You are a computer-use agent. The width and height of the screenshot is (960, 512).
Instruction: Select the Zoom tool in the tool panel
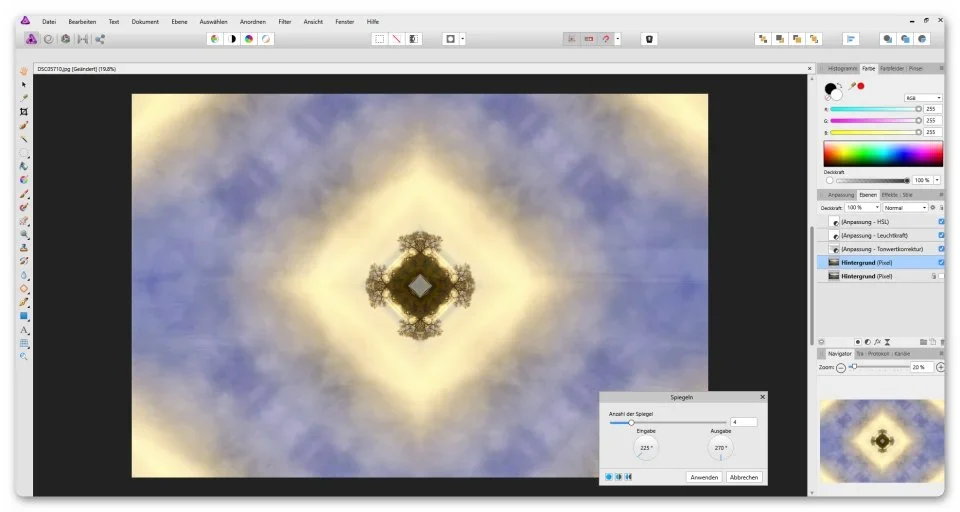coord(24,356)
